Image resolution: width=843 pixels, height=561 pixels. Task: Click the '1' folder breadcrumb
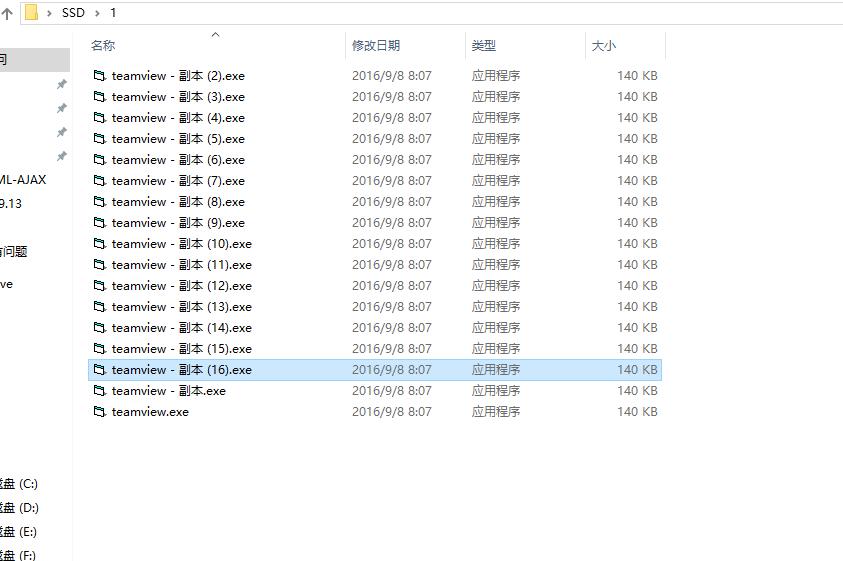tap(113, 13)
